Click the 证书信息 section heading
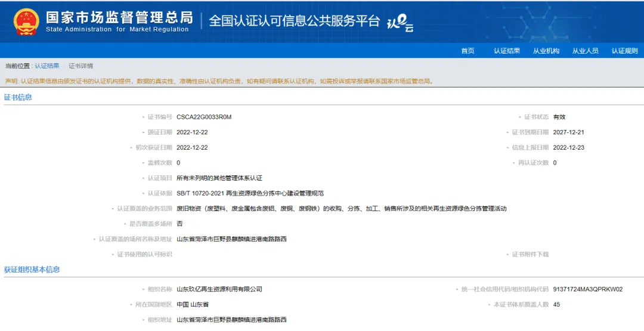 click(18, 97)
